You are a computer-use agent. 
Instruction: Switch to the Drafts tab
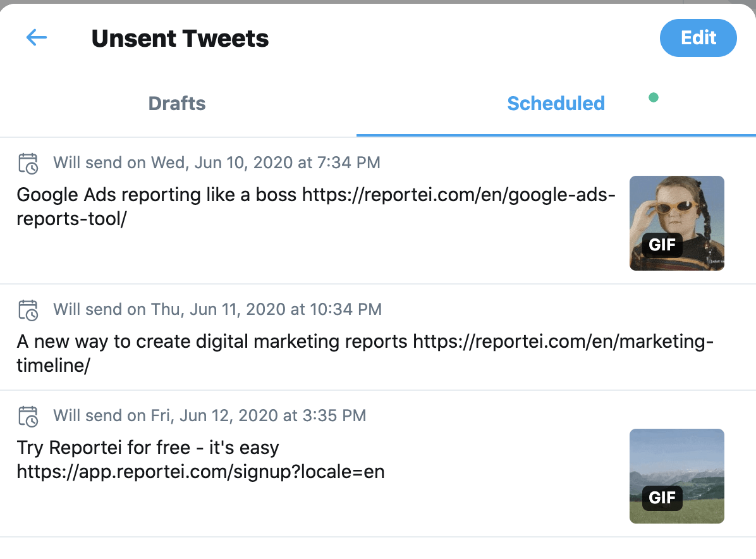click(x=177, y=103)
